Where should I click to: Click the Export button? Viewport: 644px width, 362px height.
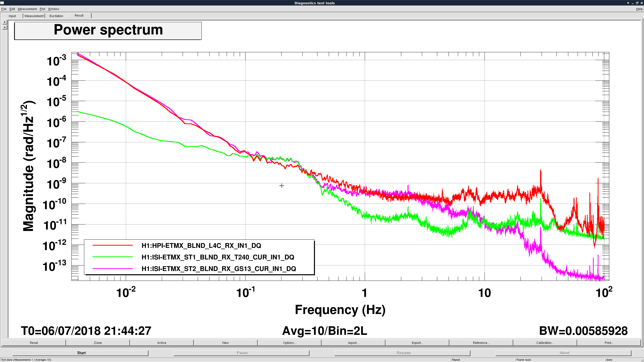point(417,343)
